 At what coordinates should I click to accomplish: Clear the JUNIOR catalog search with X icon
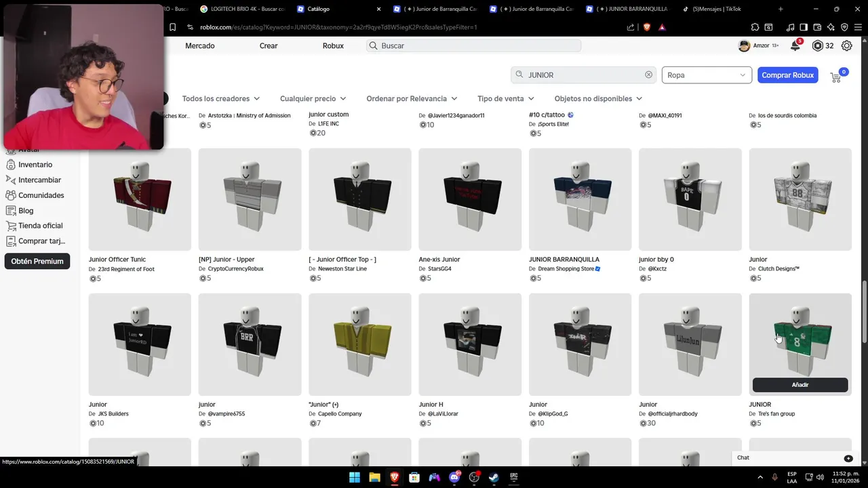(x=648, y=75)
